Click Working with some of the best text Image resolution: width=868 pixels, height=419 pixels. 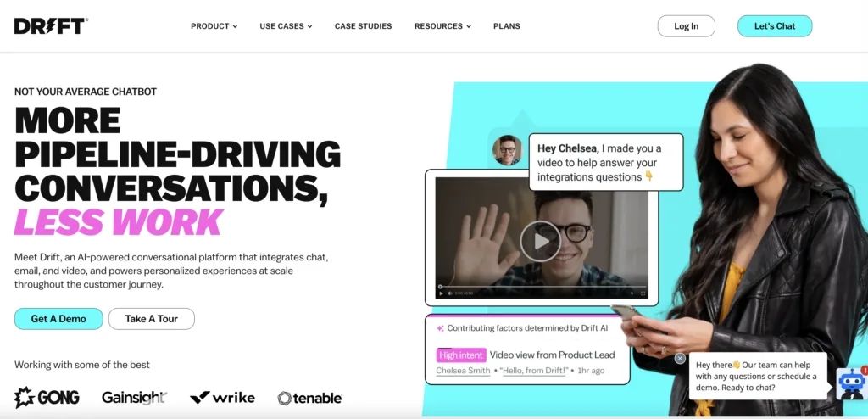pyautogui.click(x=82, y=365)
